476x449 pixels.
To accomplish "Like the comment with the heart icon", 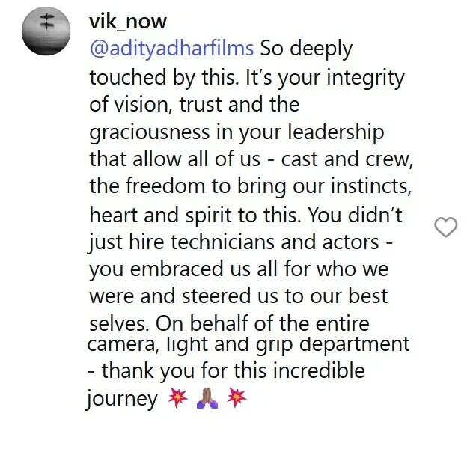I will (445, 227).
